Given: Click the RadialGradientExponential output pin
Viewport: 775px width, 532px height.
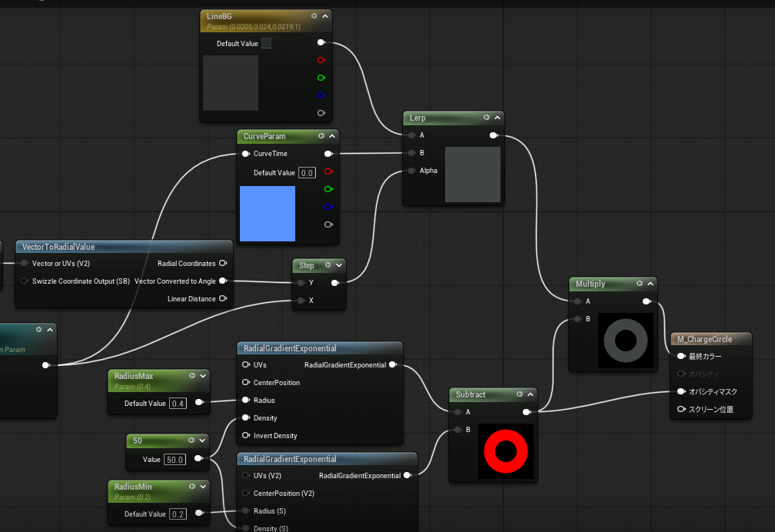Looking at the screenshot, I should [394, 364].
